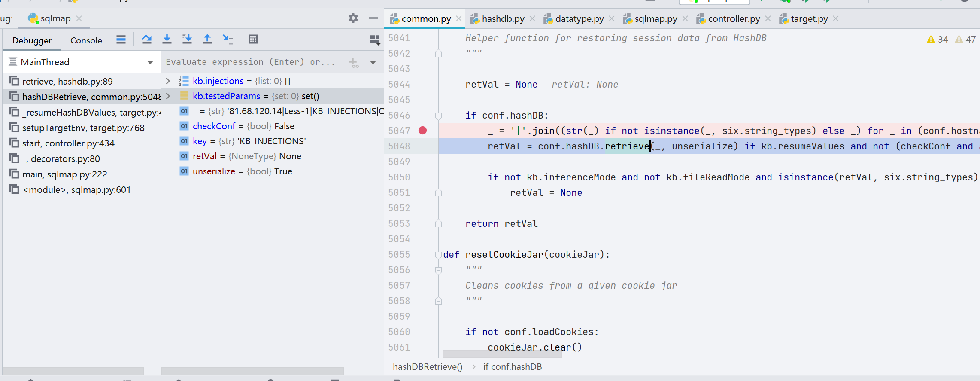Close sqlmap debug session tab
The width and height of the screenshot is (980, 381).
79,18
